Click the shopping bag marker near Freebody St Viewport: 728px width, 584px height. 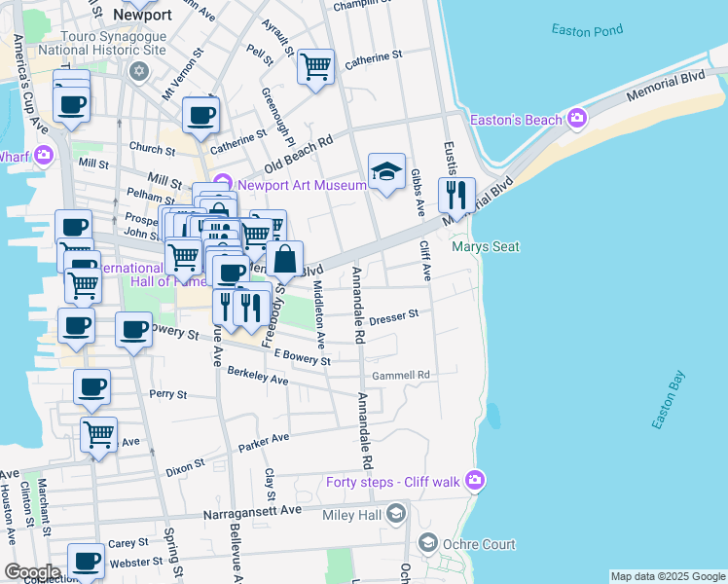284,260
